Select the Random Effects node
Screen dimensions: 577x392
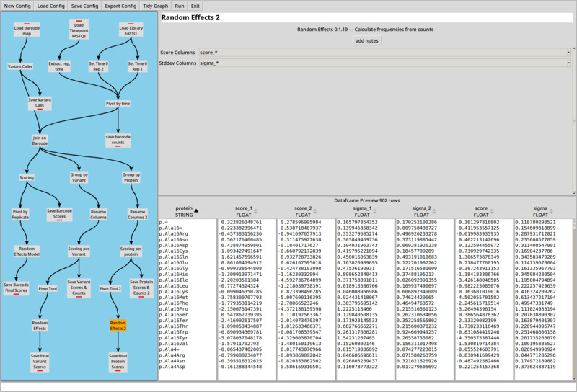point(40,326)
